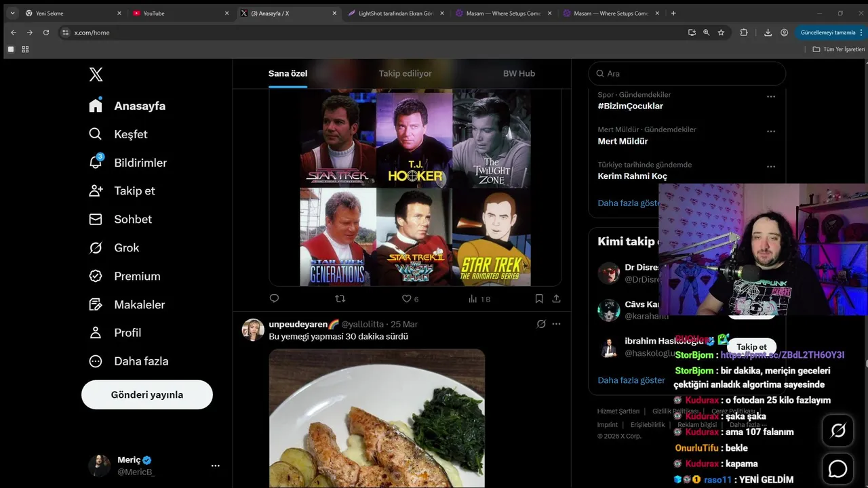The height and width of the screenshot is (488, 868).
Task: Bookmark the Star Trek post
Action: pyautogui.click(x=539, y=298)
